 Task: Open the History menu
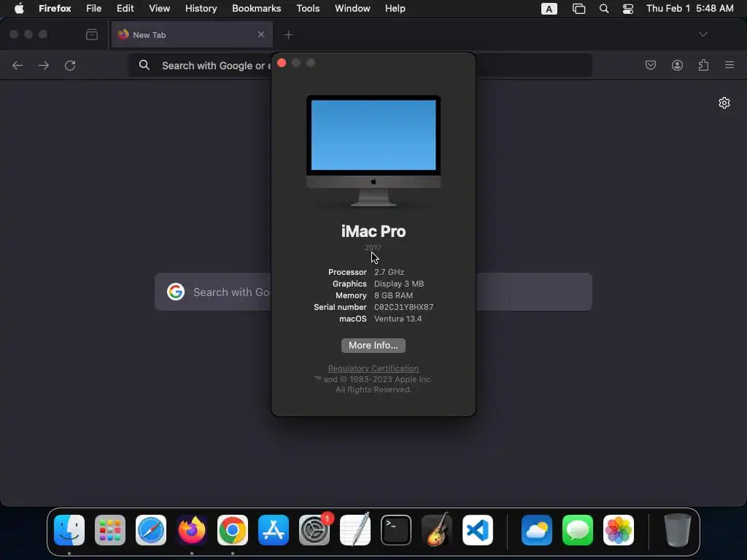point(201,9)
